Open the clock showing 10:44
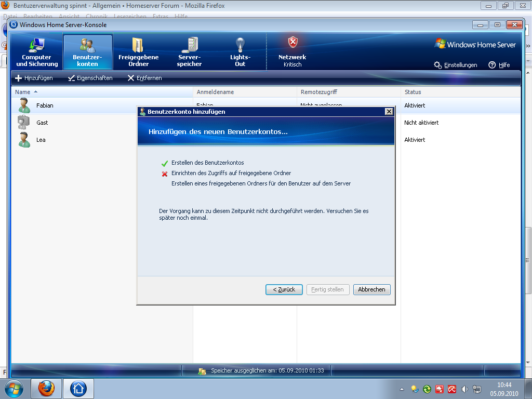 click(x=504, y=389)
